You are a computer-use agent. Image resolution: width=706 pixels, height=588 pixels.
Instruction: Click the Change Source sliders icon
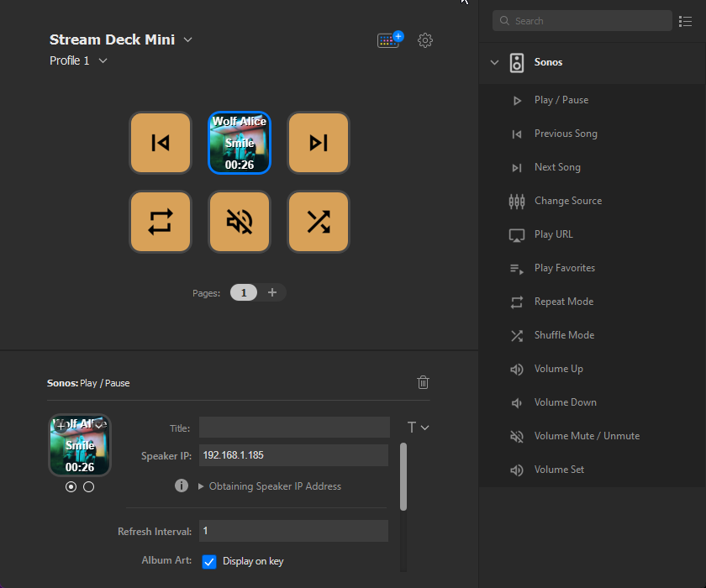[x=517, y=201]
